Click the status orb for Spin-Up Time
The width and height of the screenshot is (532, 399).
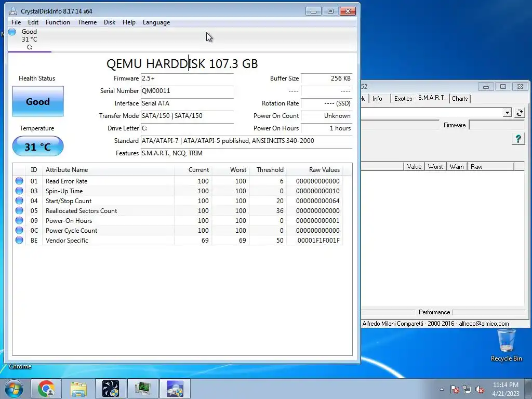tap(19, 191)
